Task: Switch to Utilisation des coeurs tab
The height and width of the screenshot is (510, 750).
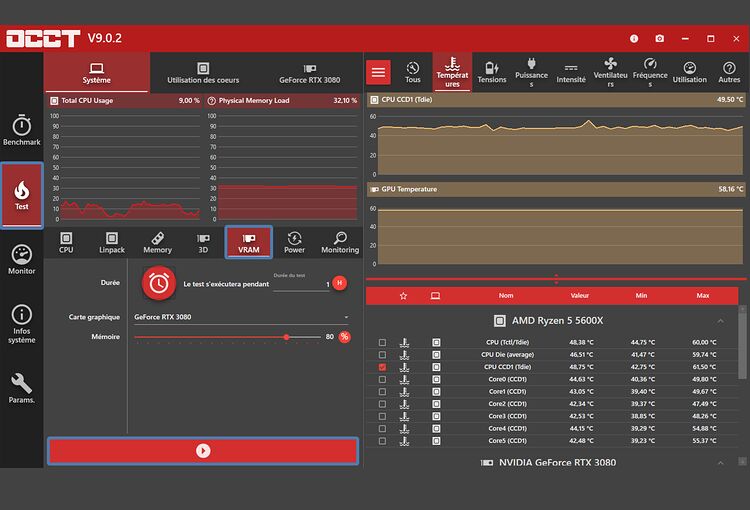Action: (203, 72)
